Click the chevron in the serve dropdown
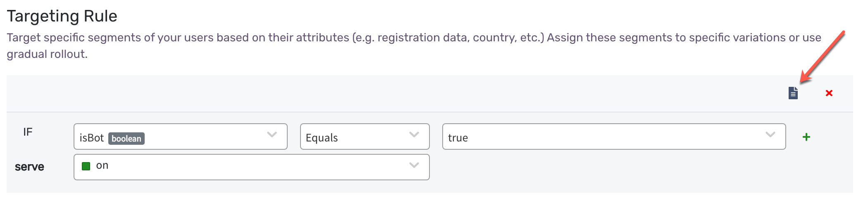The height and width of the screenshot is (201, 868). (x=414, y=165)
